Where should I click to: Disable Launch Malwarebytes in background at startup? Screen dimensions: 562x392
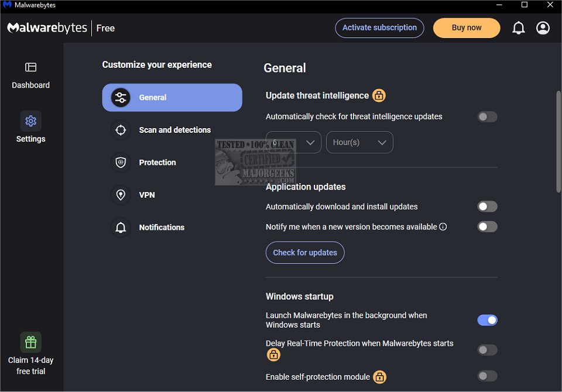tap(487, 320)
